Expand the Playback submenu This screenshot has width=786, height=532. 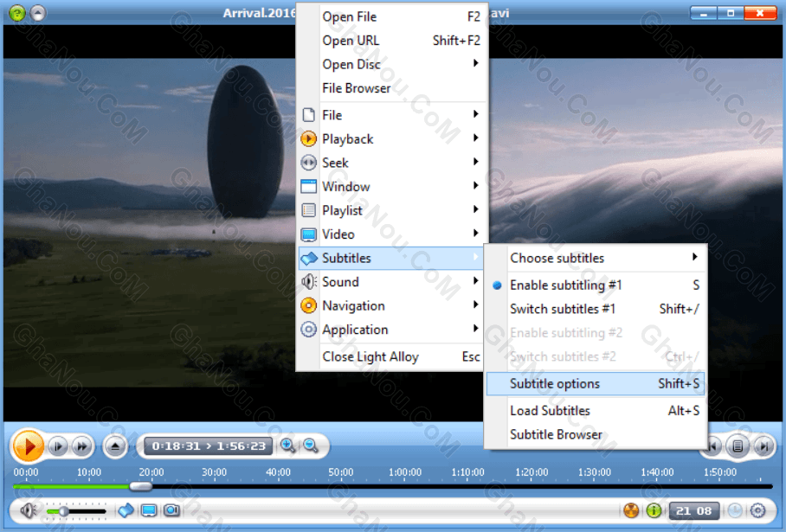click(391, 138)
